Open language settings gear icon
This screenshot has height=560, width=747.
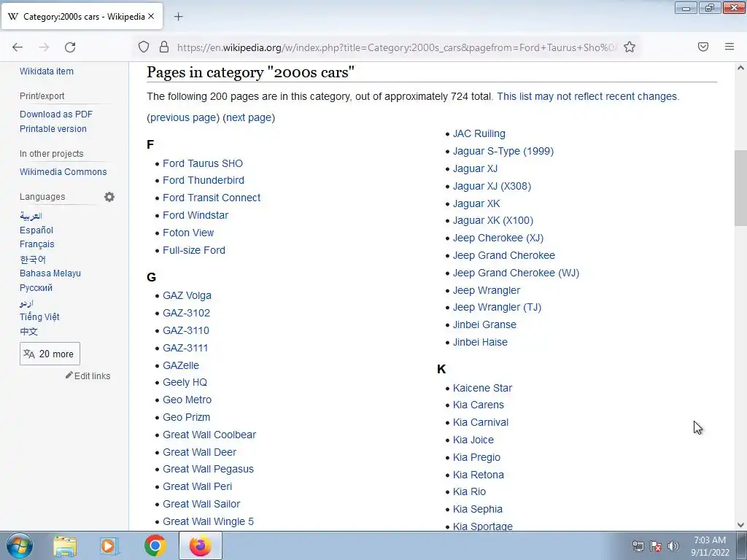[109, 197]
